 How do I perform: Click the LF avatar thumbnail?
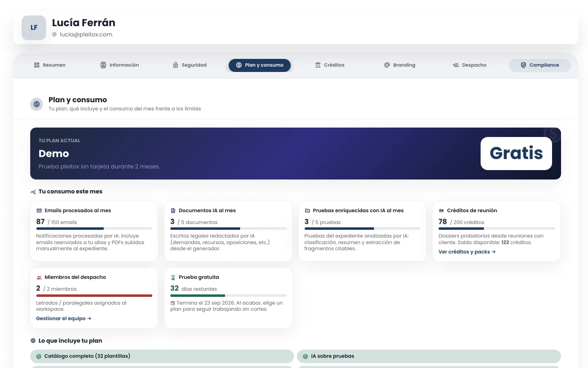click(x=34, y=28)
